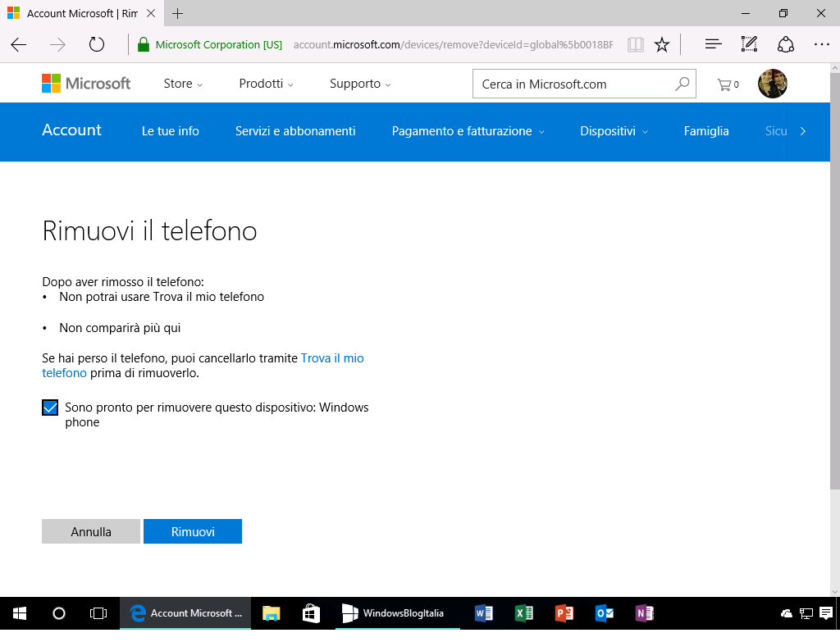
Task: Show more account menu items with right chevron
Action: [x=802, y=131]
